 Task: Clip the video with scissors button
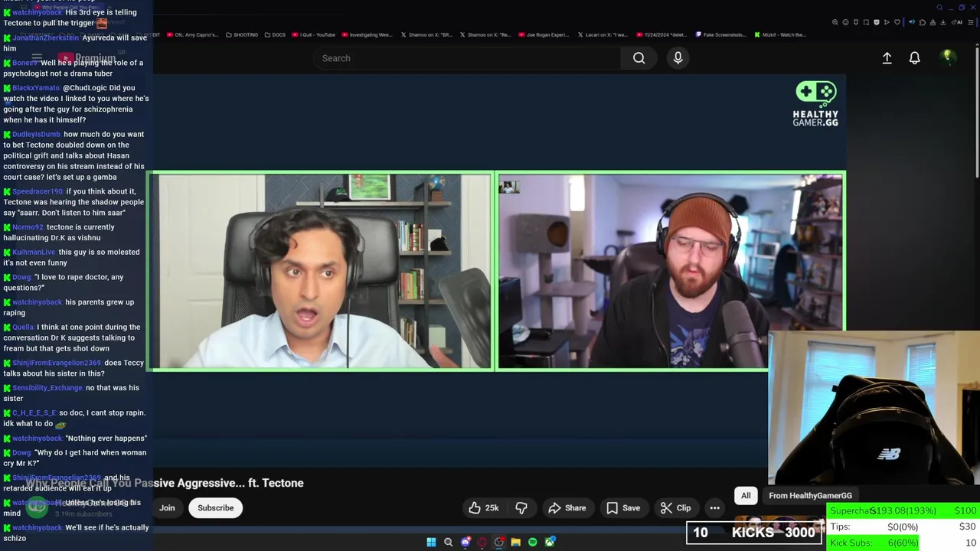coord(676,508)
